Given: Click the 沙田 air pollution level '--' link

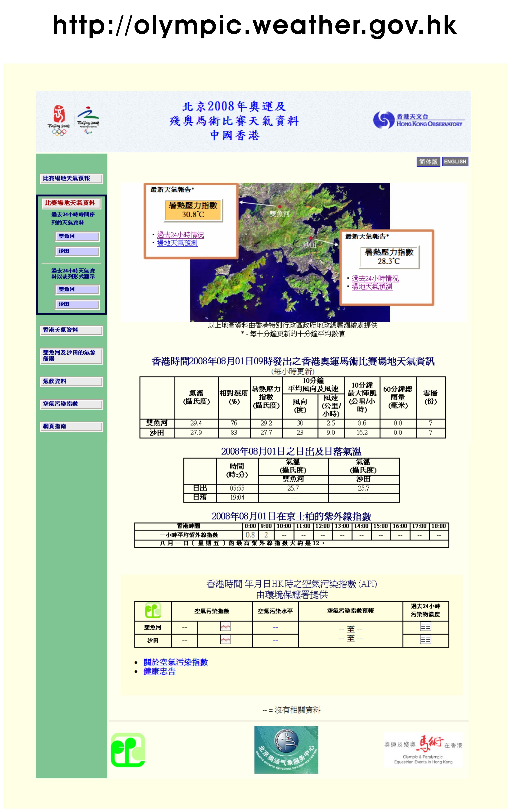Looking at the screenshot, I should [x=275, y=641].
